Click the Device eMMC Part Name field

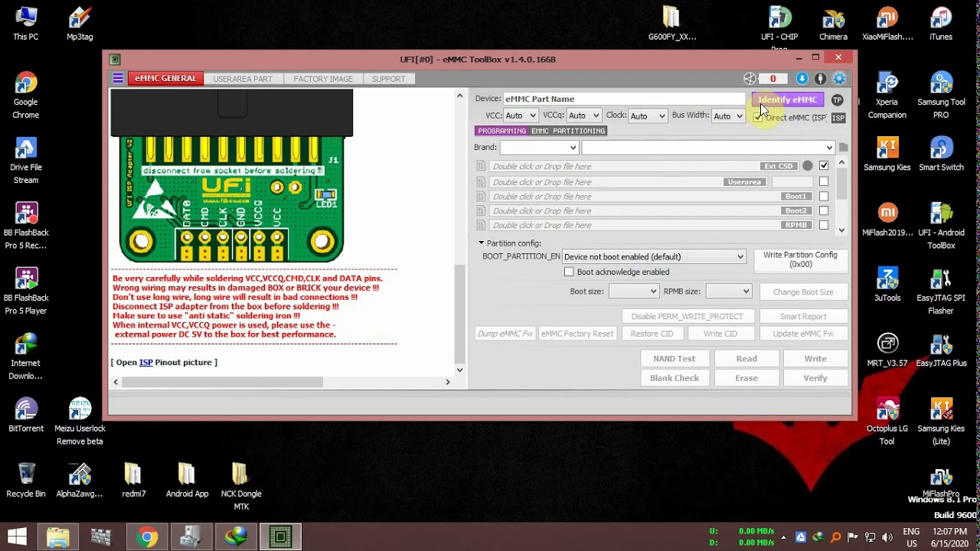(x=623, y=99)
